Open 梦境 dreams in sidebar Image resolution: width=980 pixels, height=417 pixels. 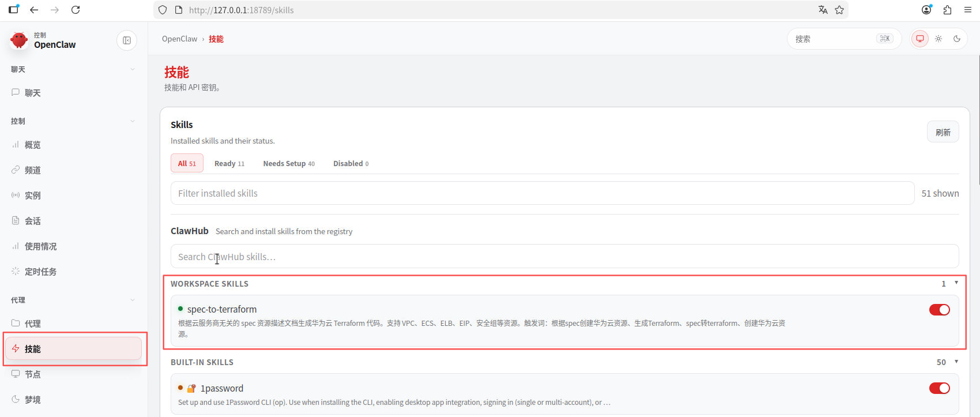(x=73, y=400)
